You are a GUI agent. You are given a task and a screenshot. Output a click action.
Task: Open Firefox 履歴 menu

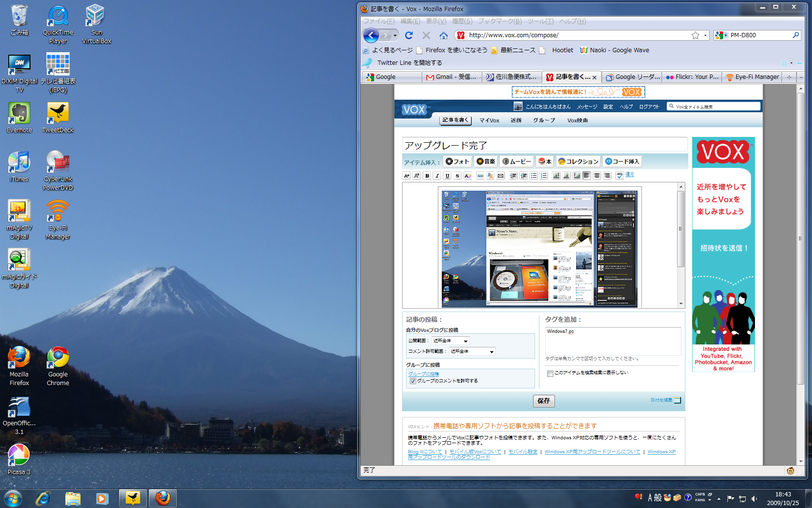click(x=462, y=21)
